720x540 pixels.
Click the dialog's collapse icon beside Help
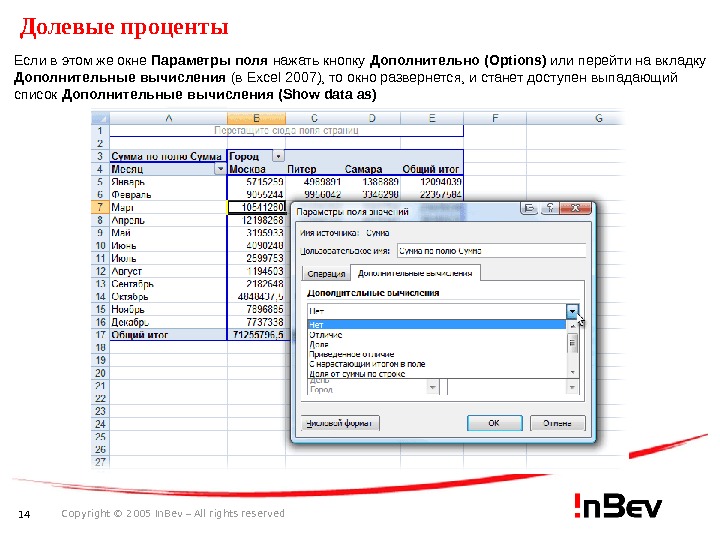(529, 208)
